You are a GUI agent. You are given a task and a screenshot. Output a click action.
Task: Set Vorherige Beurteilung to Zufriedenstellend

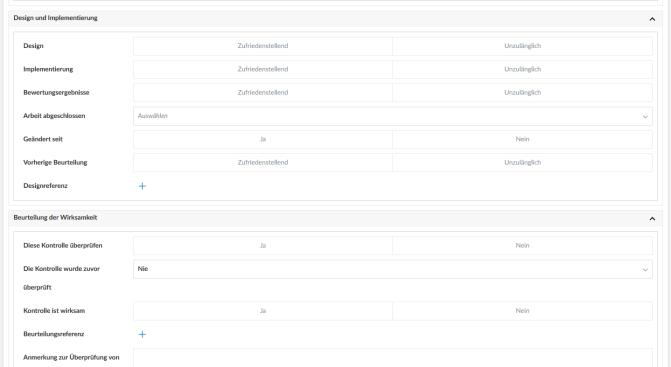[x=263, y=163]
